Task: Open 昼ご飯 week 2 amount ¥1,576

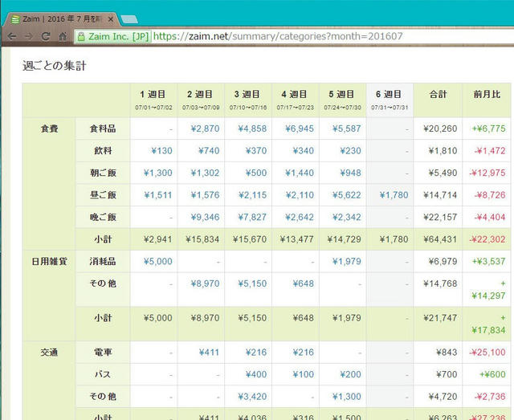Action: point(206,195)
